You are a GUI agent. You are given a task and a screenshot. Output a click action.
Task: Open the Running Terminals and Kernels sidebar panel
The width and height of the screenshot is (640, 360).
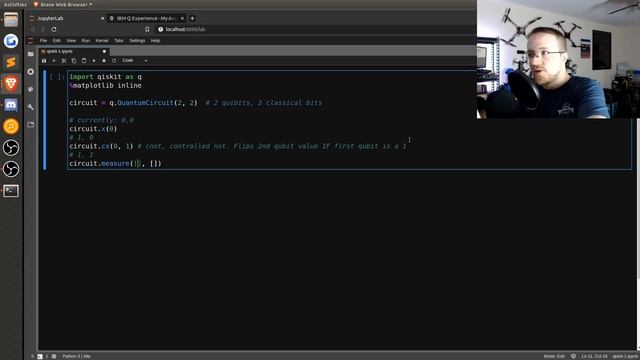[31, 71]
